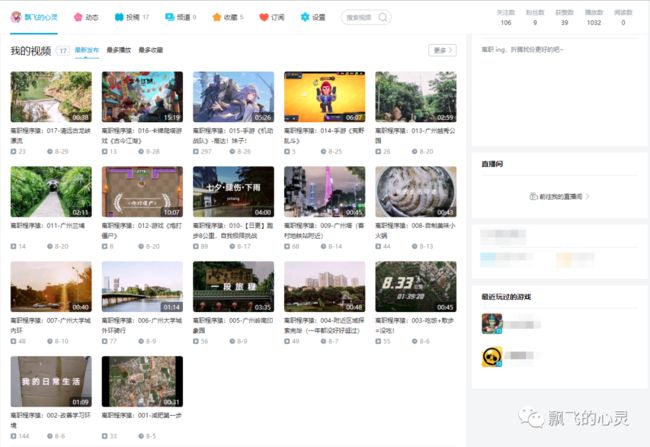Image resolution: width=650 pixels, height=447 pixels.
Task: Click the first game icon under 最近玩过的游戏
Action: coord(492,324)
